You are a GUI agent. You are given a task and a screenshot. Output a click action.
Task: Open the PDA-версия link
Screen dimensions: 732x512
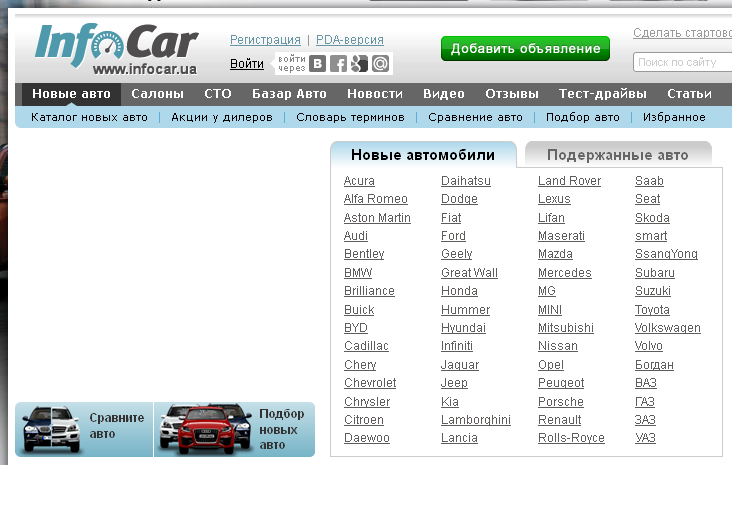pyautogui.click(x=350, y=40)
